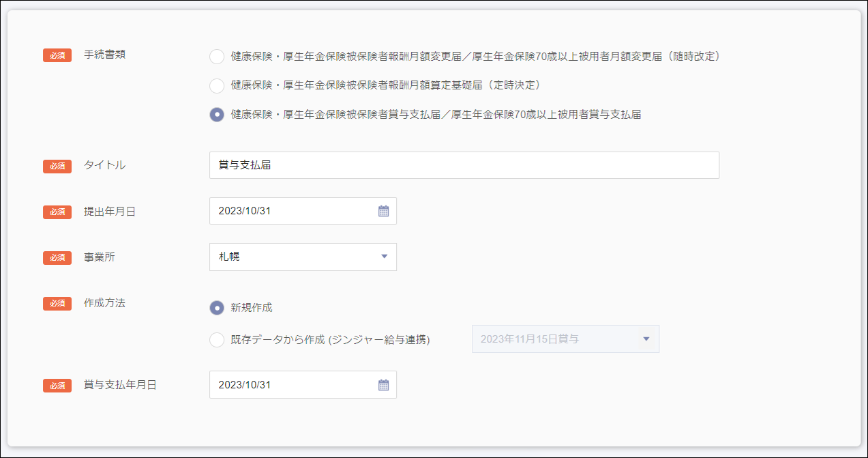Screen dimensions: 868x458
Task: Click the 必須 badge beside タイトル
Action: coord(57,166)
